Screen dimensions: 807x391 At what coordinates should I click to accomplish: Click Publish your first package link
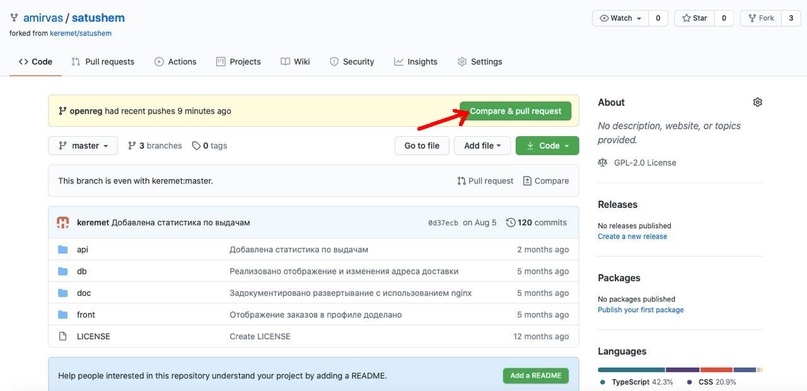[641, 310]
